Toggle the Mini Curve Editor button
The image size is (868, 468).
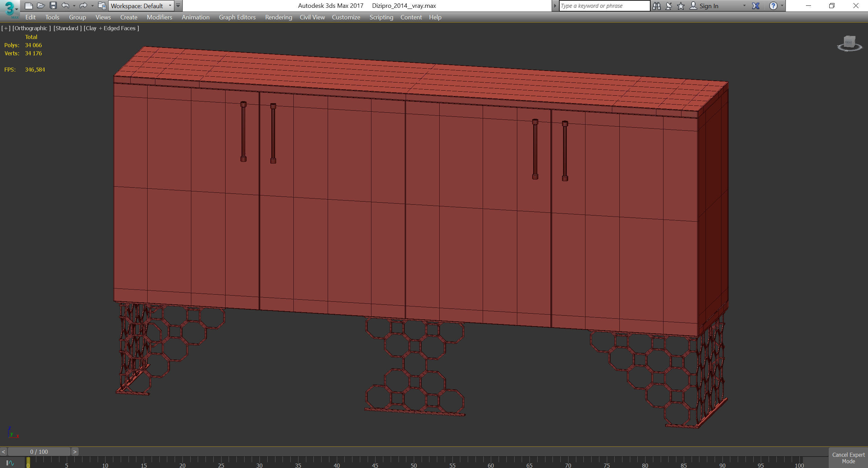coord(10,463)
